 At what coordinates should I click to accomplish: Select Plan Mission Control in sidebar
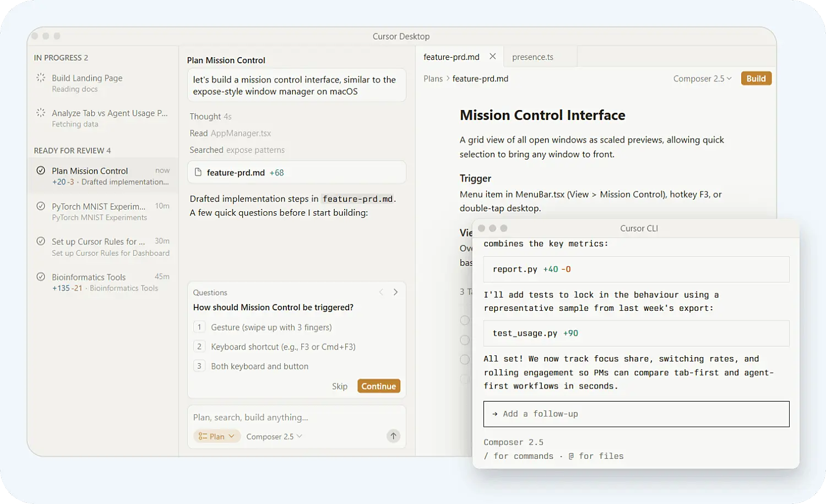point(103,176)
